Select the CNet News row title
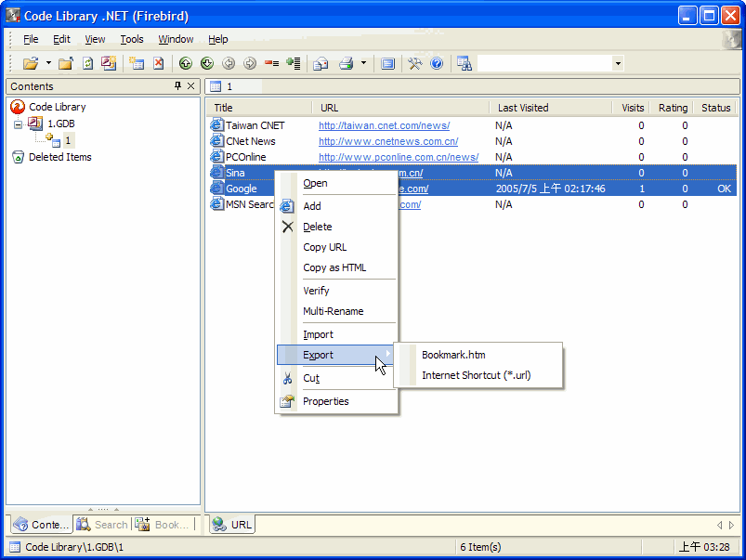 (251, 141)
